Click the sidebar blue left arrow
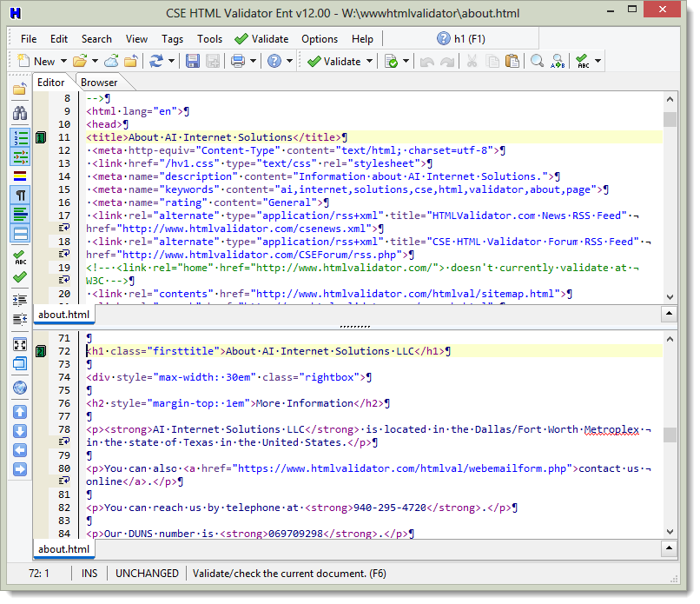 [x=20, y=450]
